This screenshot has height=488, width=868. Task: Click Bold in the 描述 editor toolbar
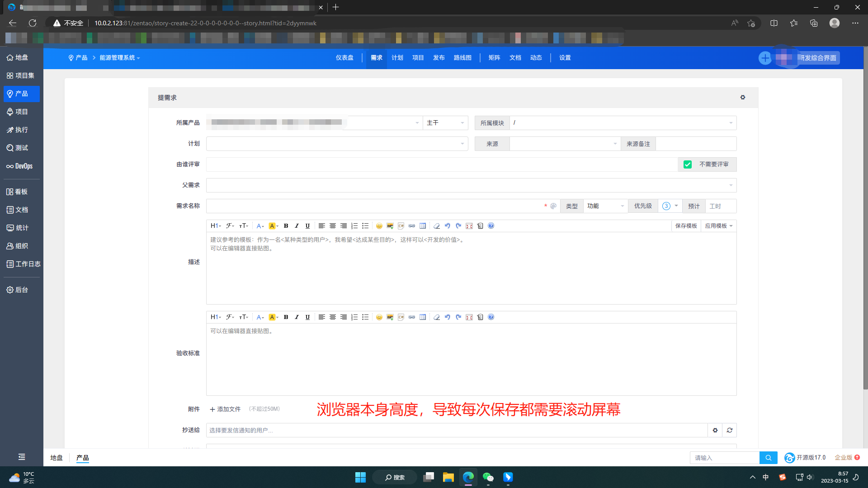286,226
